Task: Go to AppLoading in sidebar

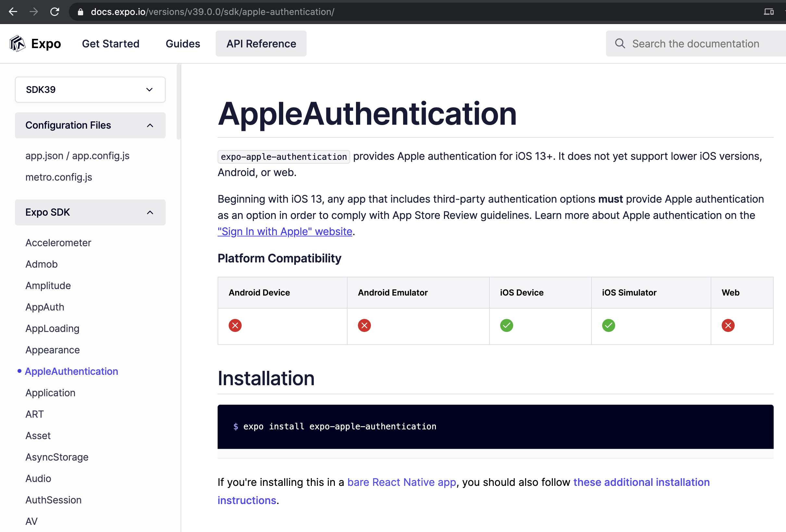Action: 52,328
